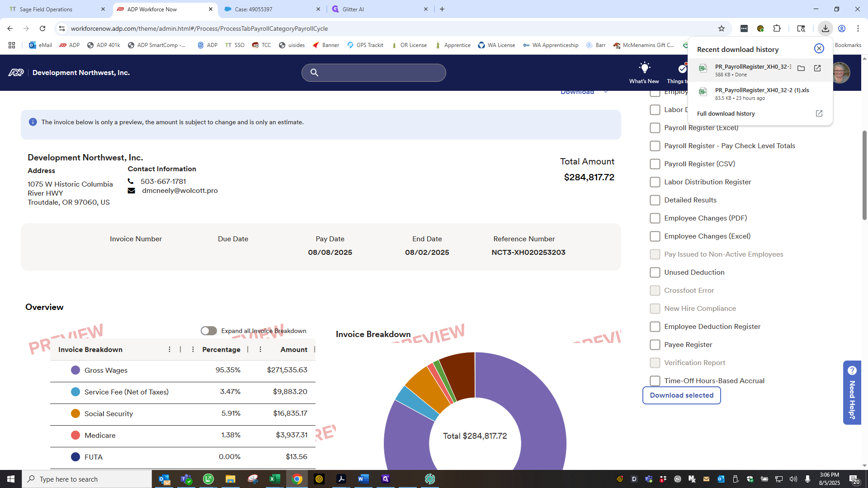
Task: Open GPS Trackit bookmark
Action: coord(365,45)
